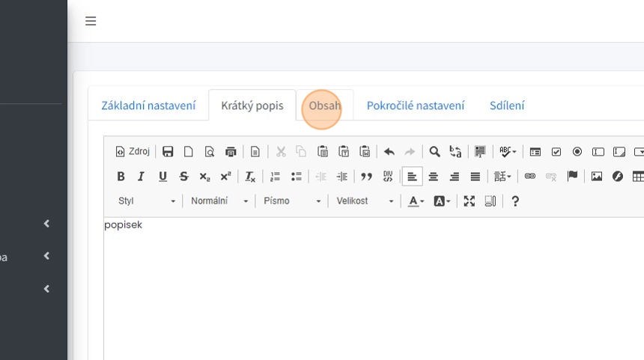This screenshot has height=360, width=644.
Task: Insert an anchor with the flag icon
Action: pyautogui.click(x=573, y=177)
